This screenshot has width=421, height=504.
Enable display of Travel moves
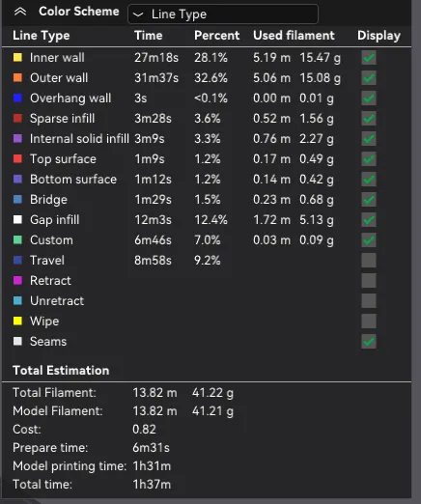tap(369, 261)
